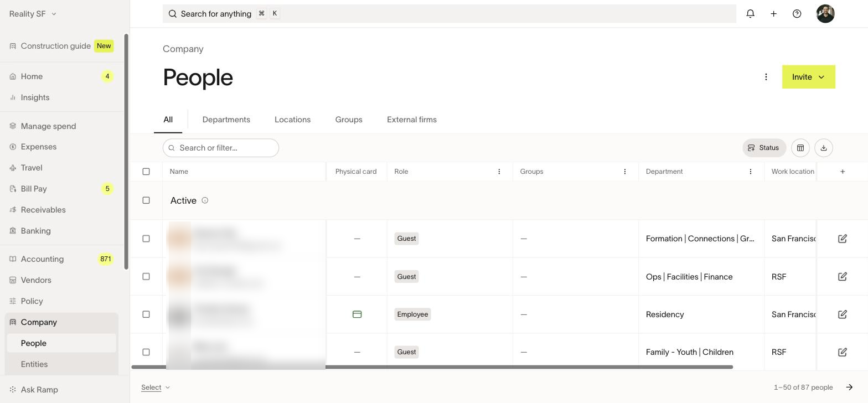Edit the Family - Youth | Children row

click(843, 352)
